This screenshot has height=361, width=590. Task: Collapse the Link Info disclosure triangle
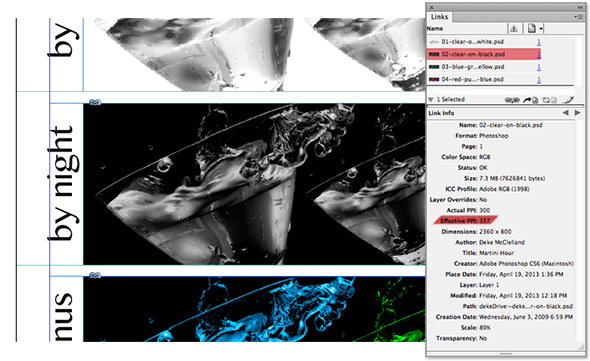click(x=431, y=100)
